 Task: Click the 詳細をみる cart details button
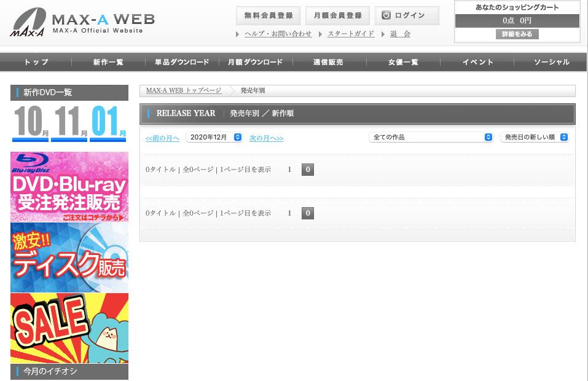pyautogui.click(x=517, y=34)
